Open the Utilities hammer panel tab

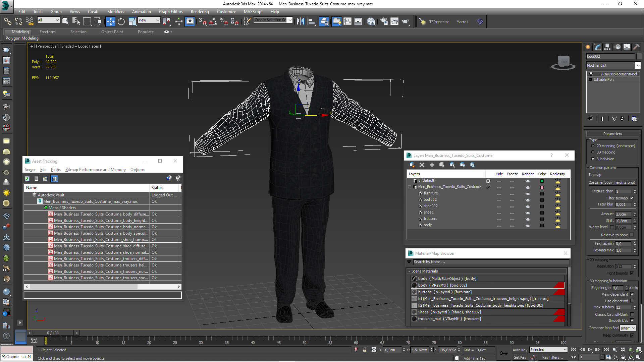click(636, 47)
